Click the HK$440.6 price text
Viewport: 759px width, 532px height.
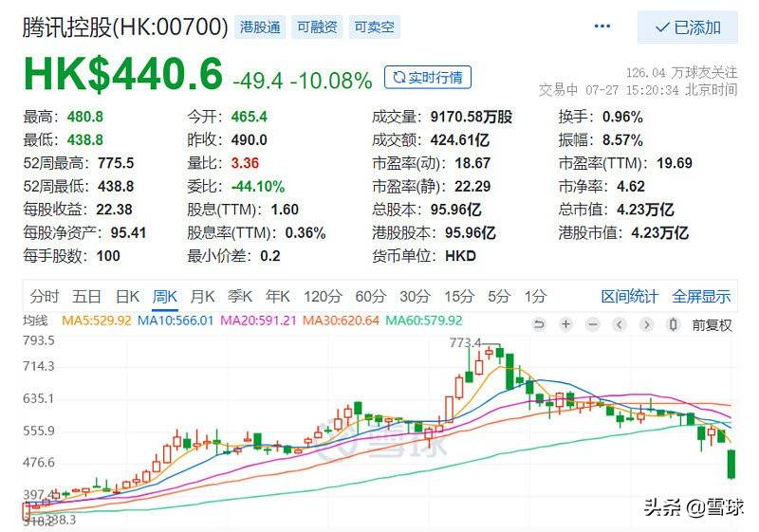click(x=123, y=74)
